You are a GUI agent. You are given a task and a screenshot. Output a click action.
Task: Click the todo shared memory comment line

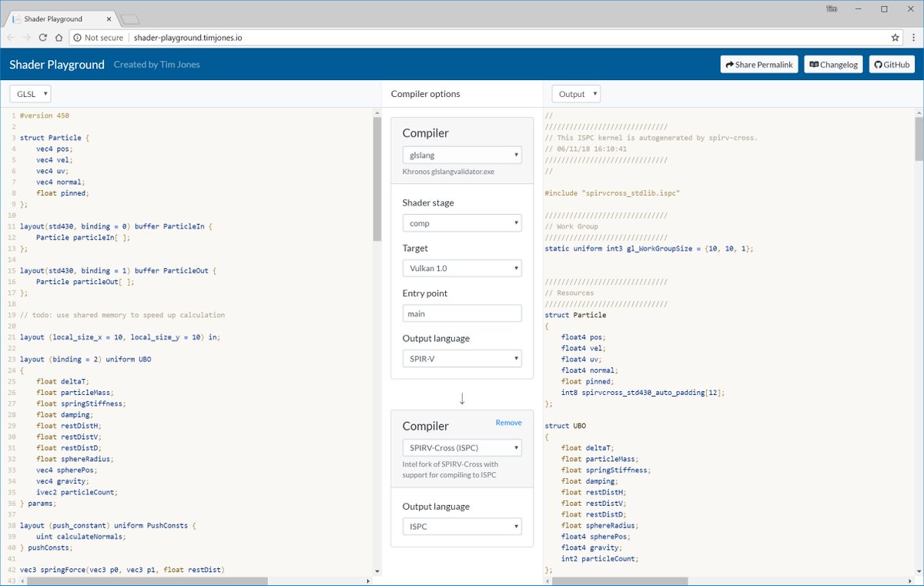click(122, 315)
